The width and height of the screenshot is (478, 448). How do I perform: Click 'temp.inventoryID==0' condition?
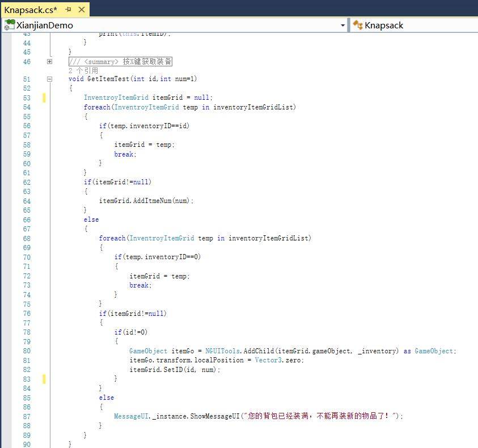(161, 257)
